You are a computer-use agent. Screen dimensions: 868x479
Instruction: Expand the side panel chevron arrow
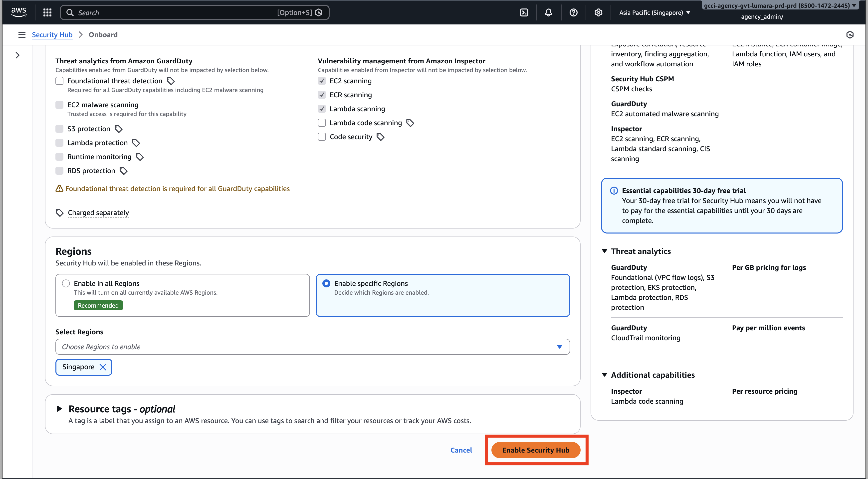point(17,55)
